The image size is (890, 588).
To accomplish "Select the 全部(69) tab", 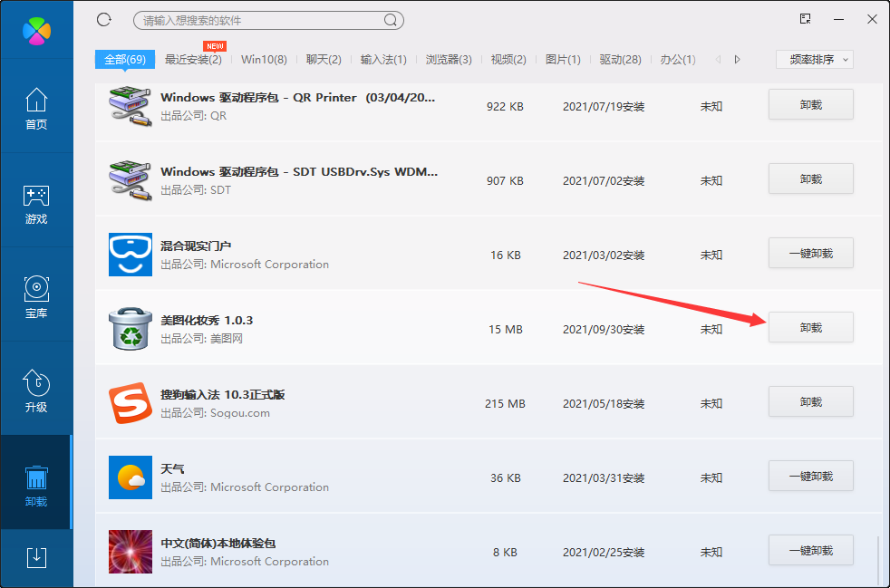I will pos(125,59).
